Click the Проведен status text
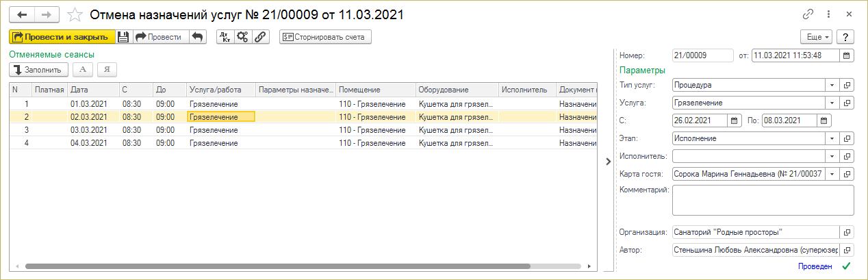The height and width of the screenshot is (280, 868). tap(815, 266)
